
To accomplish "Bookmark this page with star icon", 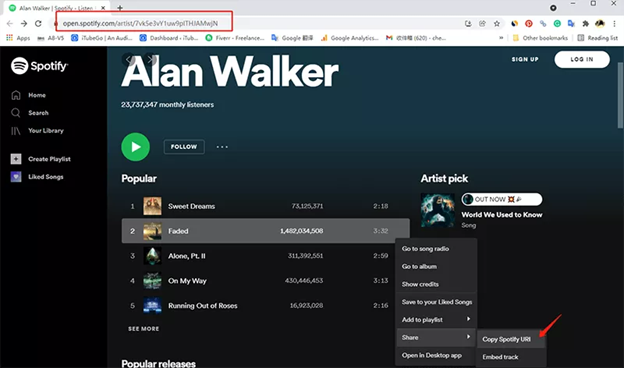I will pos(497,23).
